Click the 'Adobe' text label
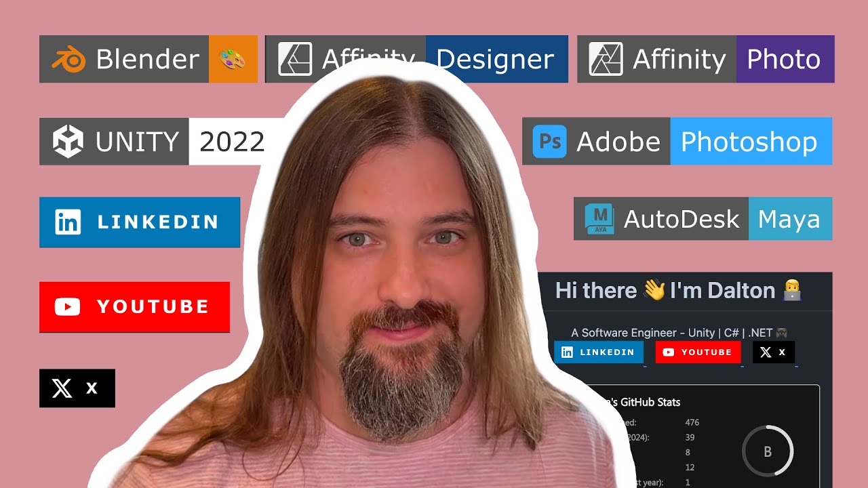This screenshot has width=868, height=488. 618,142
